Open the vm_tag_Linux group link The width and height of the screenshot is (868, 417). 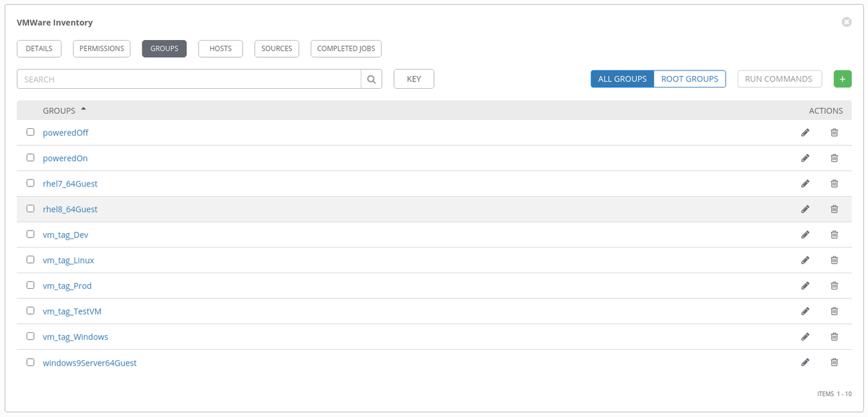[68, 260]
